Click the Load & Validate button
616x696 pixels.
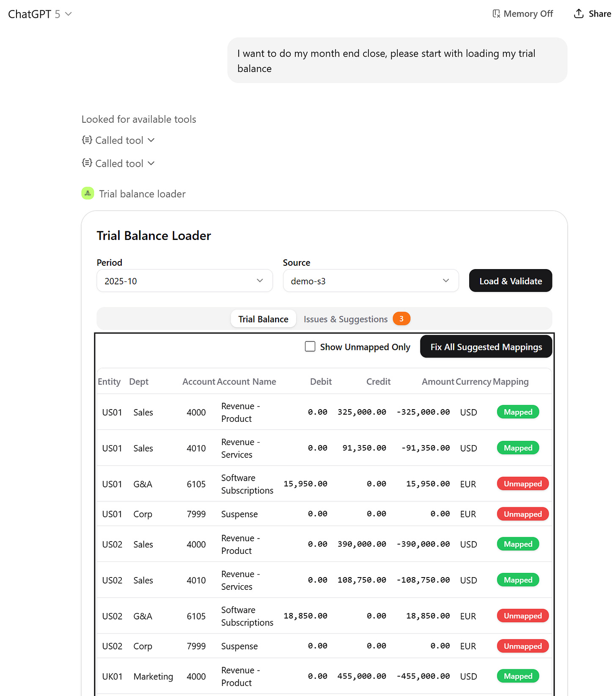tap(510, 281)
